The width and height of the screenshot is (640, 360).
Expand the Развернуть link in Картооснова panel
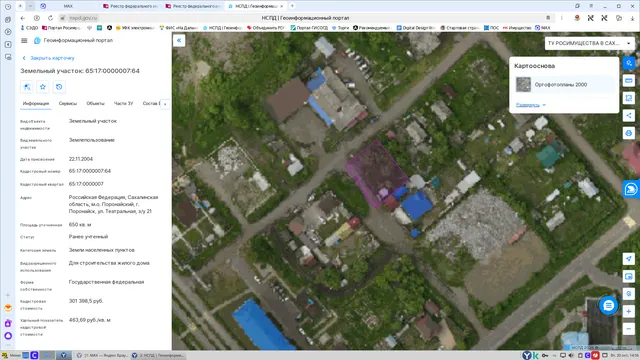click(x=531, y=105)
